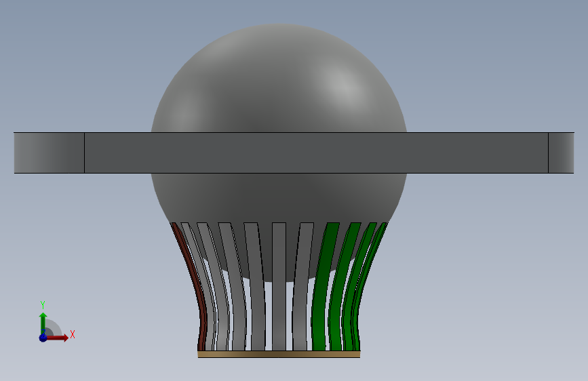Select the wide horizontal plate crossing the sphere
Image resolution: width=588 pixels, height=381 pixels.
(x=294, y=153)
